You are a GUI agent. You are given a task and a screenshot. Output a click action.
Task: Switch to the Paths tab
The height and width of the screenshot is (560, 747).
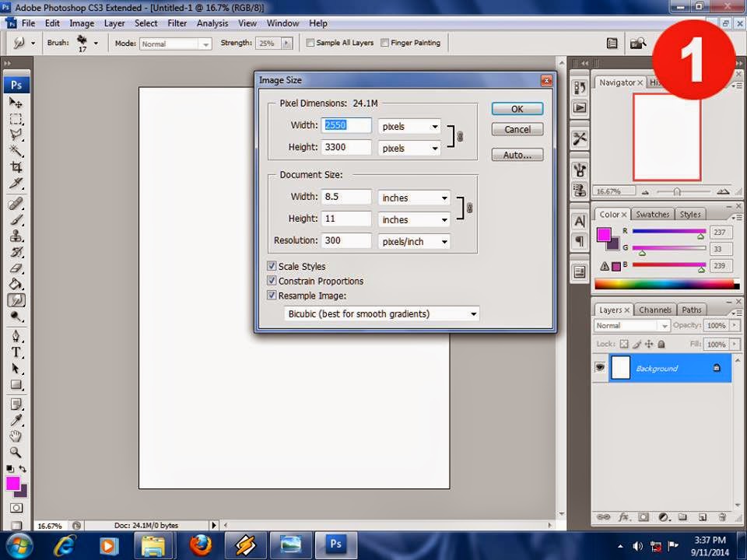[x=691, y=310]
